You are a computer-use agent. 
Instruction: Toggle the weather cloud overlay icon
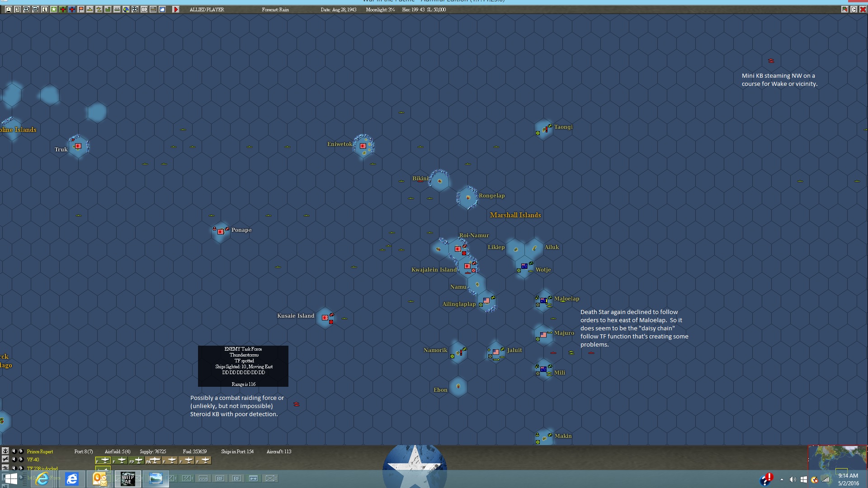click(162, 9)
